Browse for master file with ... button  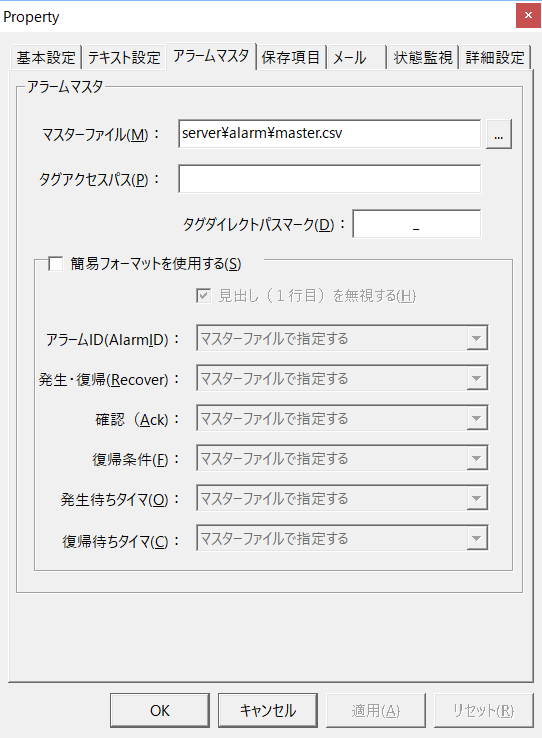pos(499,134)
